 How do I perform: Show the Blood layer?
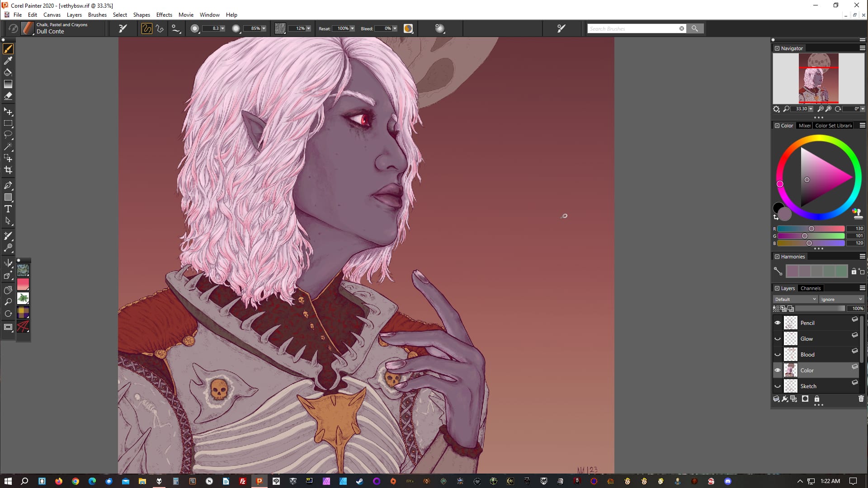[778, 355]
